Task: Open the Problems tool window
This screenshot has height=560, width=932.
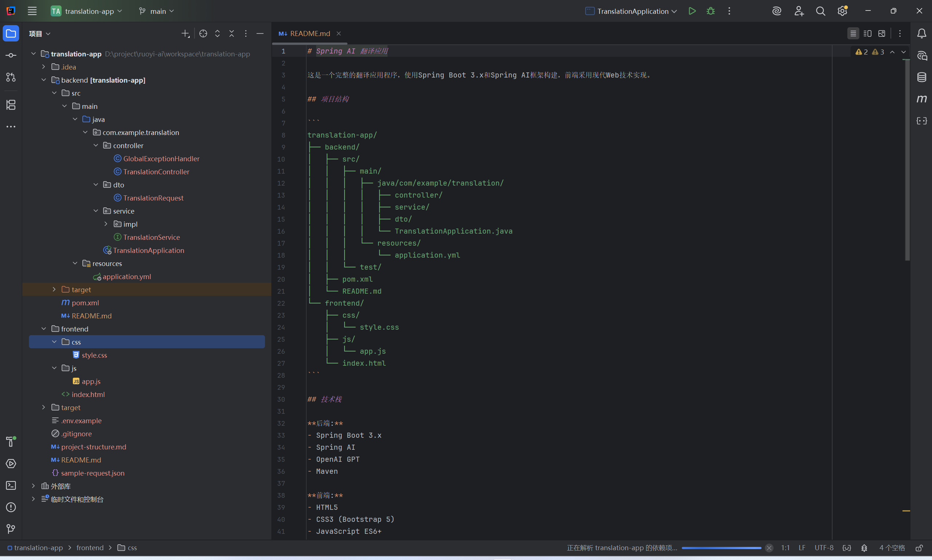Action: click(11, 508)
